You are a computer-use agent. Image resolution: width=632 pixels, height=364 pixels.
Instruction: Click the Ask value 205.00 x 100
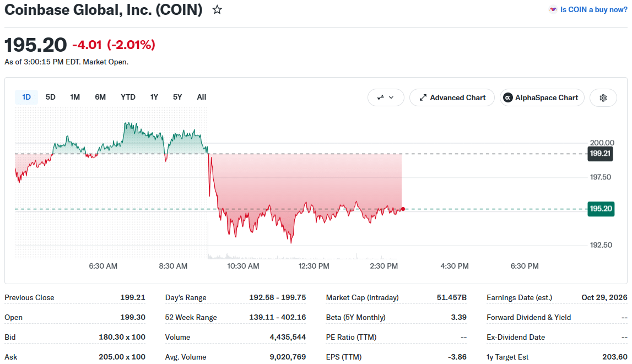pyautogui.click(x=122, y=357)
